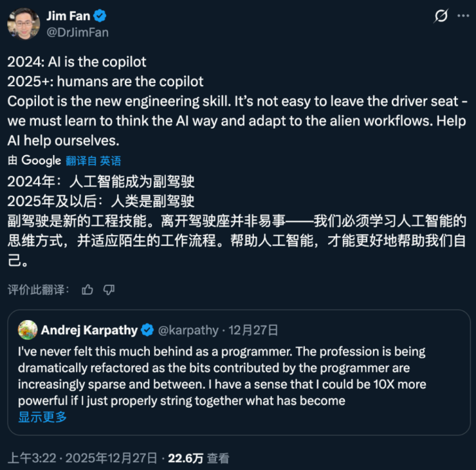Rate translation with thumbs up
476x470 pixels.
click(87, 289)
